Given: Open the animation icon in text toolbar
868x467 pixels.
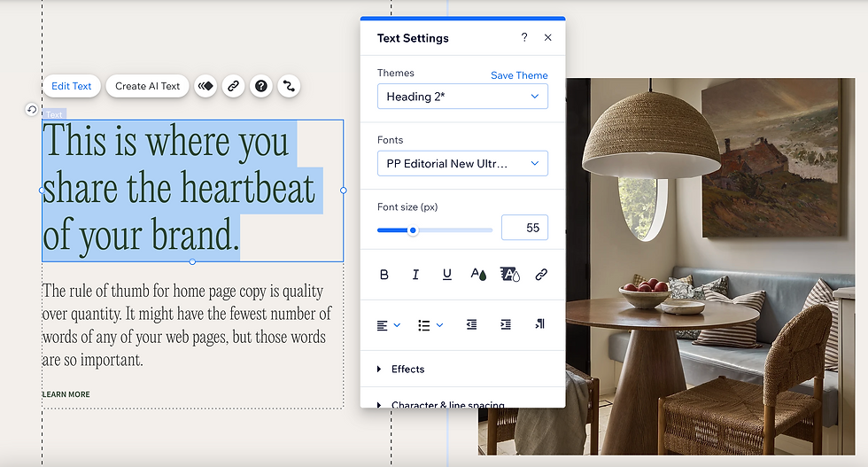Looking at the screenshot, I should pos(205,86).
